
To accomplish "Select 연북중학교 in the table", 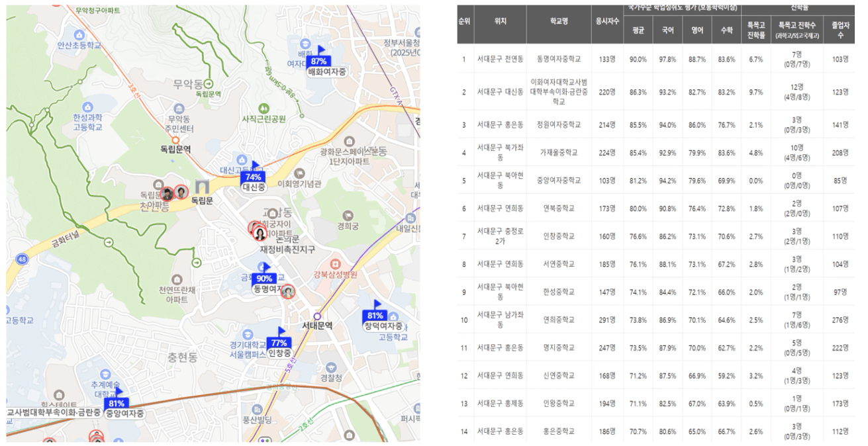I will [x=559, y=208].
